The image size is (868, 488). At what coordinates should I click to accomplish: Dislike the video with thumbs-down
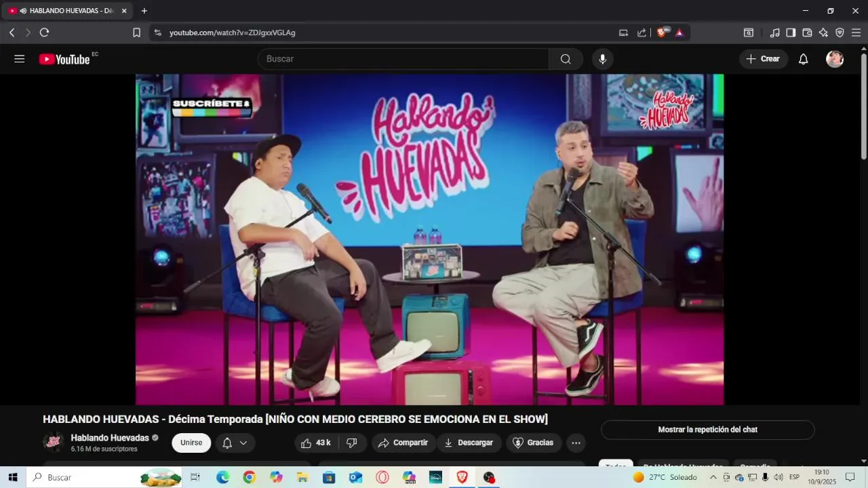click(352, 443)
